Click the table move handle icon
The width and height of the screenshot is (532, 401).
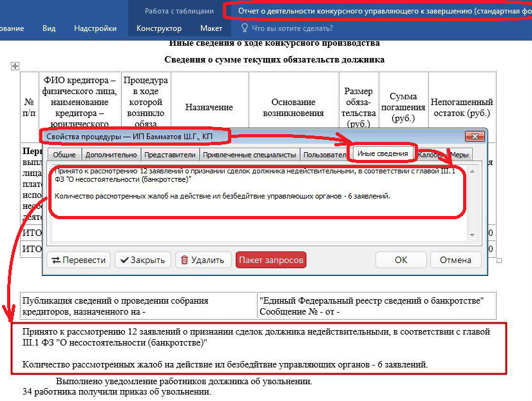click(x=15, y=66)
